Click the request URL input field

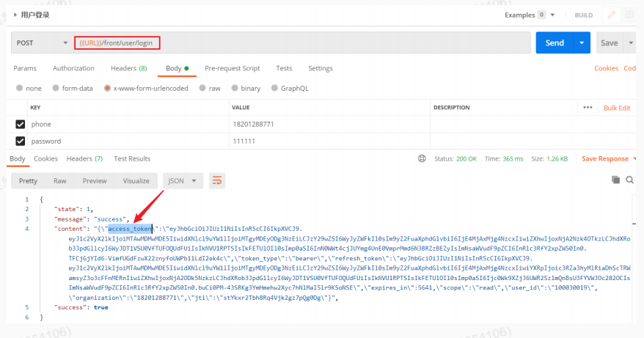[302, 43]
